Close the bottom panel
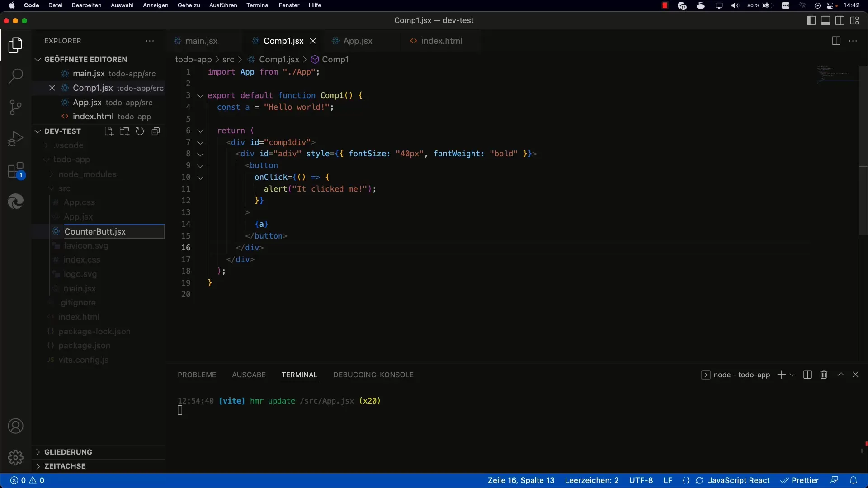The height and width of the screenshot is (488, 868). 855,375
